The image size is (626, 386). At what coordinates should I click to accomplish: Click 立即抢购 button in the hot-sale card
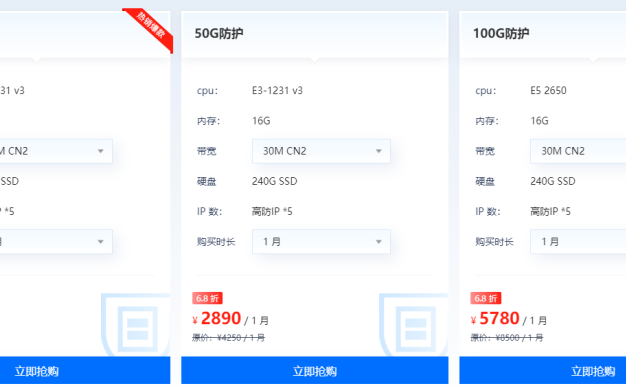85,371
